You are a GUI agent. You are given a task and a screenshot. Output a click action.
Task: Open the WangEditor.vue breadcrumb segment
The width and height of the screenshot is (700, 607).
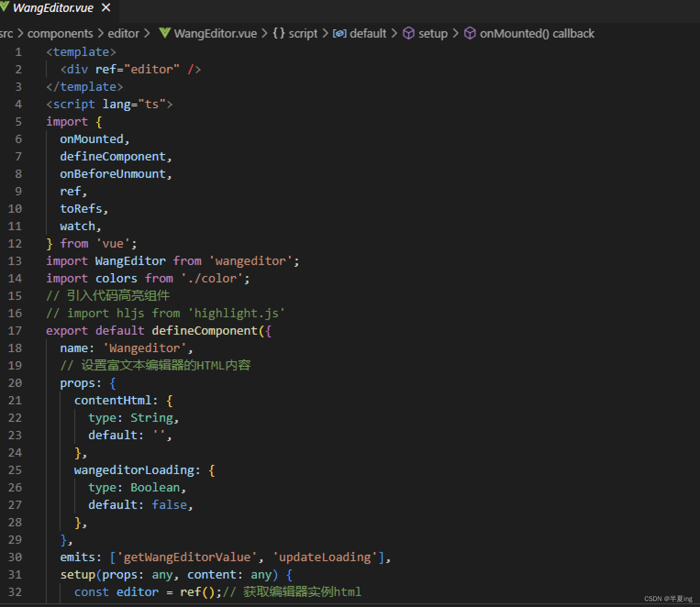pos(215,33)
